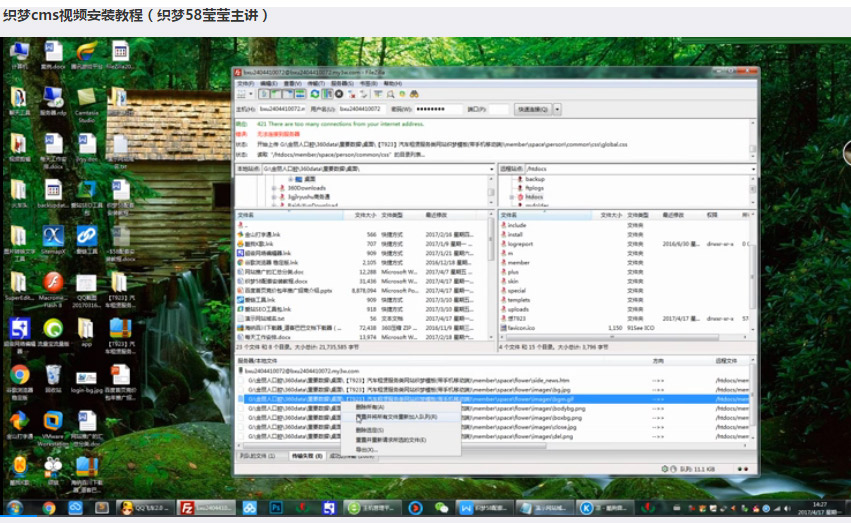The height and width of the screenshot is (523, 851).
Task: Choose 删除所有(A) in the context menu
Action: pos(370,407)
